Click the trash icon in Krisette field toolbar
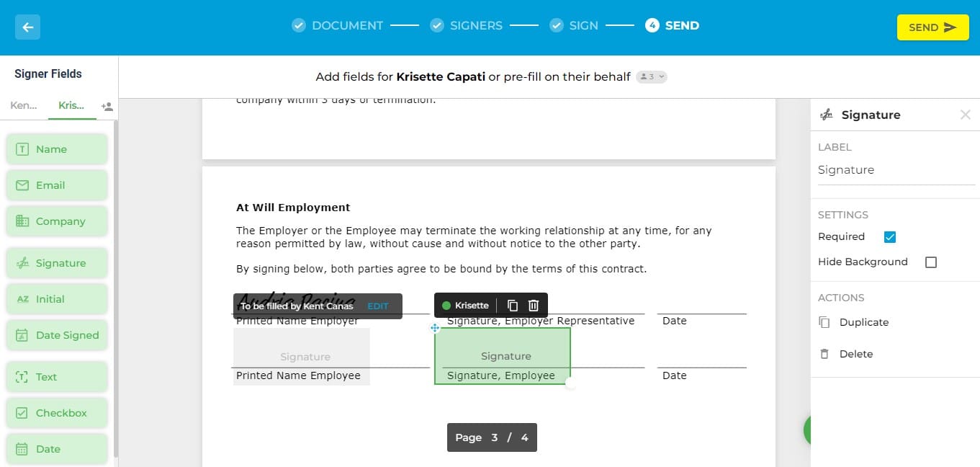 [x=534, y=306]
